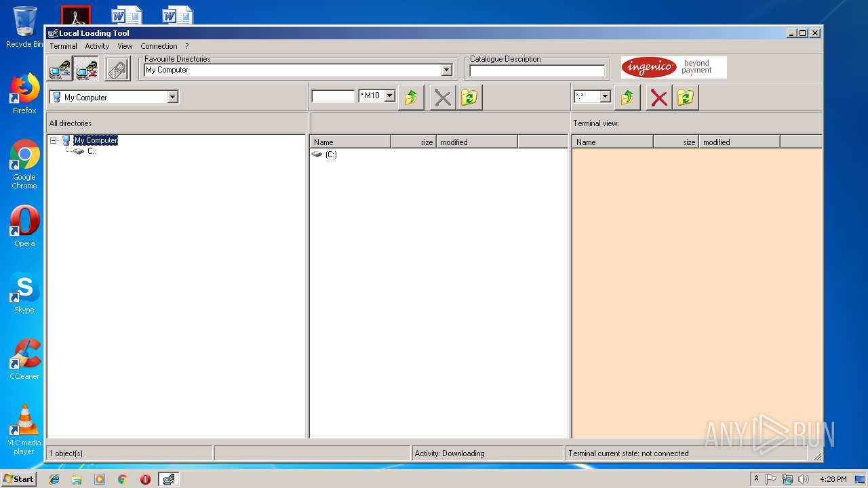Sort terminal view by modified column
Image resolution: width=868 pixels, height=488 pixels.
point(740,142)
